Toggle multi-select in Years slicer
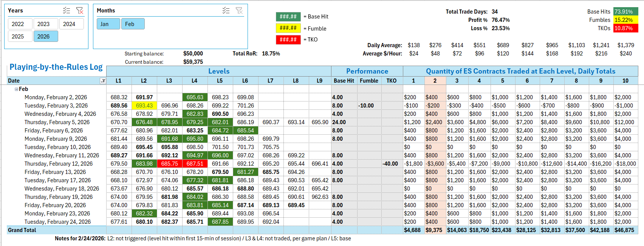 click(x=67, y=11)
